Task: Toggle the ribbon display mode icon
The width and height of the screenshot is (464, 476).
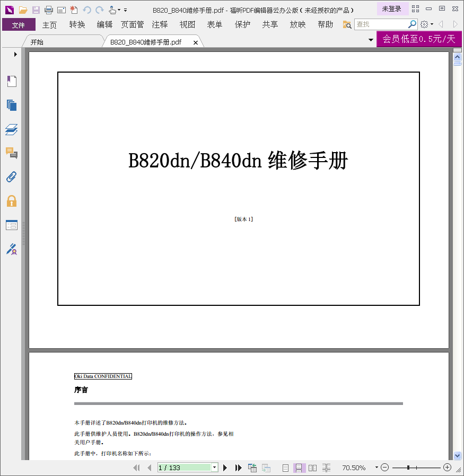Action: coord(415,9)
